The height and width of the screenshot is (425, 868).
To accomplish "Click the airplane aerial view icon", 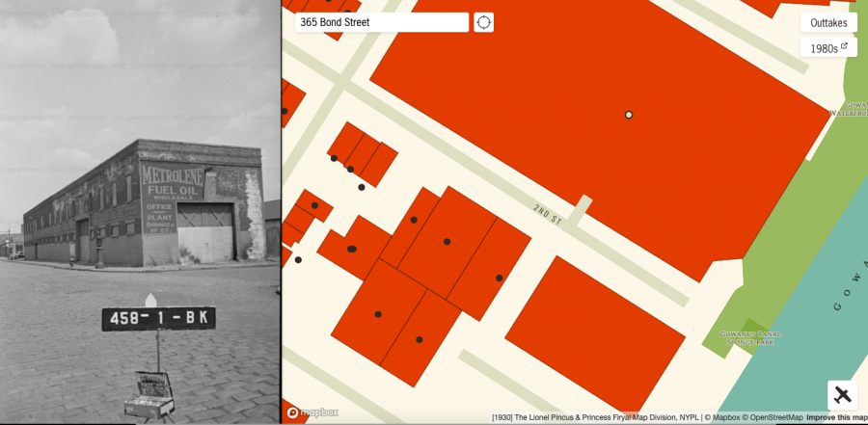I will click(x=842, y=395).
